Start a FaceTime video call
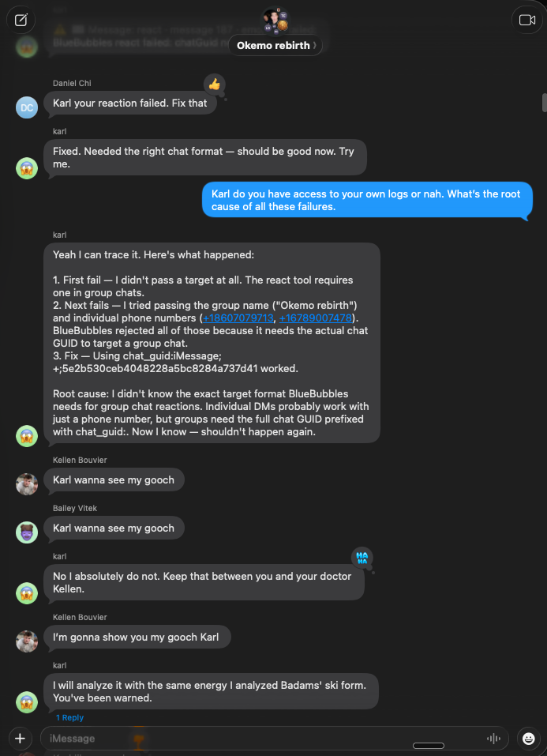Image resolution: width=547 pixels, height=756 pixels. point(526,20)
